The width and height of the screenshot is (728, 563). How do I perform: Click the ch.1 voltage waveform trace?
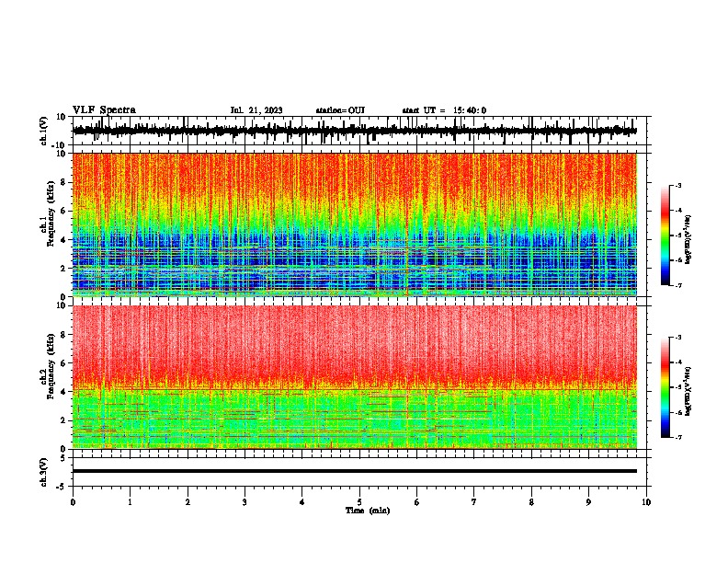click(355, 131)
